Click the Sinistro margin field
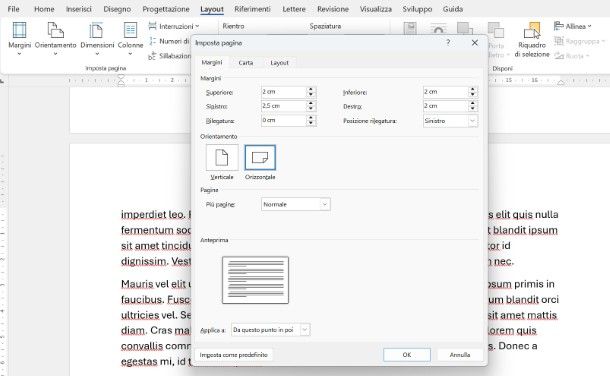Image resolution: width=610 pixels, height=376 pixels. [x=283, y=106]
